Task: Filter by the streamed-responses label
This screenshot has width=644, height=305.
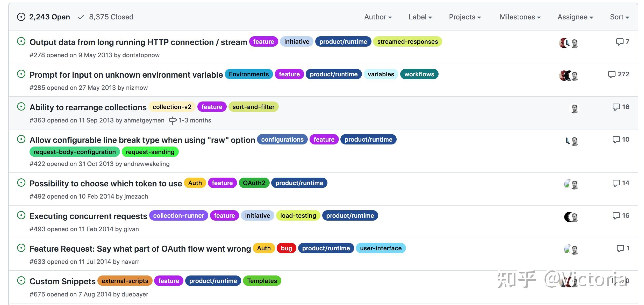Action: coord(407,42)
